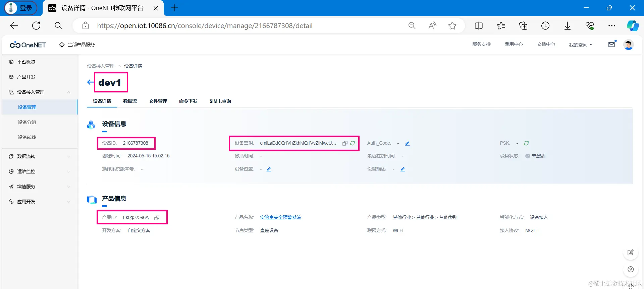Click the 登录 profile button

click(20, 8)
